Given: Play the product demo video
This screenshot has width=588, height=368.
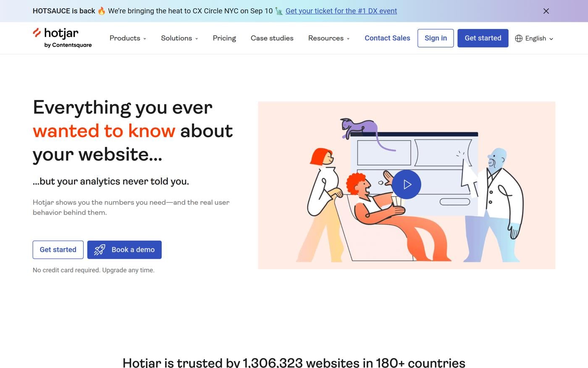Looking at the screenshot, I should pos(406,184).
